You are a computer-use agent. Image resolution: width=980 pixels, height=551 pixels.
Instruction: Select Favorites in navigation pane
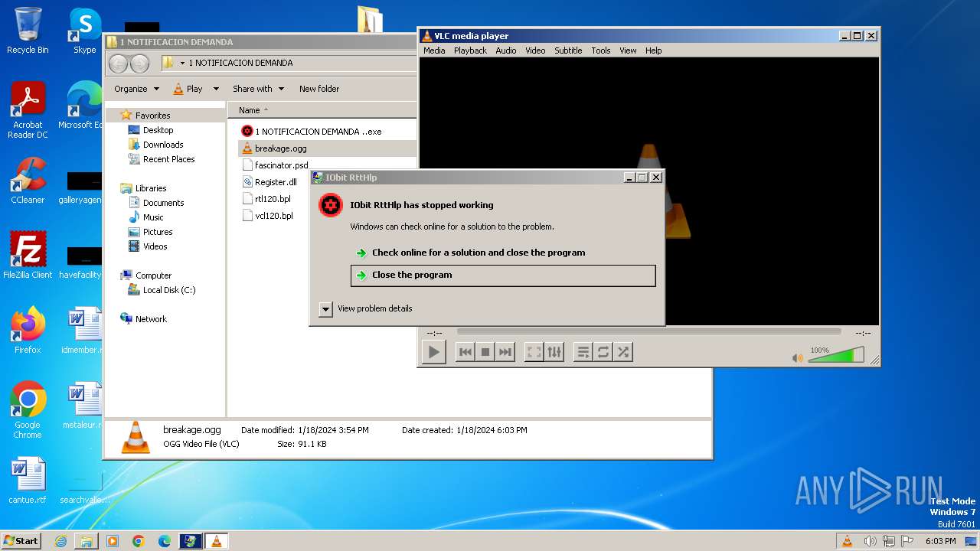click(145, 116)
